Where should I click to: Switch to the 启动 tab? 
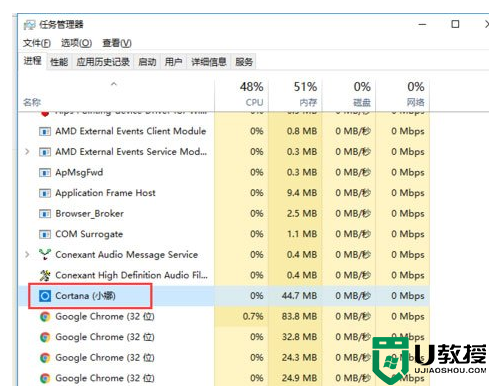[x=147, y=62]
